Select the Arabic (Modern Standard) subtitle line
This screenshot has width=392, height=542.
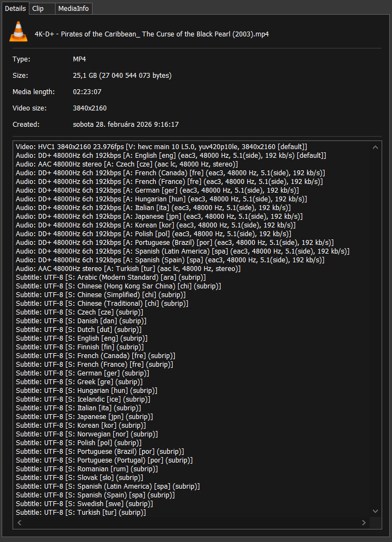point(112,278)
